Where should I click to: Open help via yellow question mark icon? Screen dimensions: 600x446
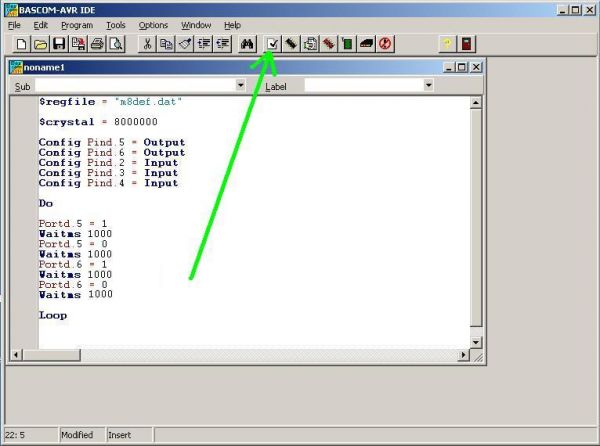coord(447,44)
